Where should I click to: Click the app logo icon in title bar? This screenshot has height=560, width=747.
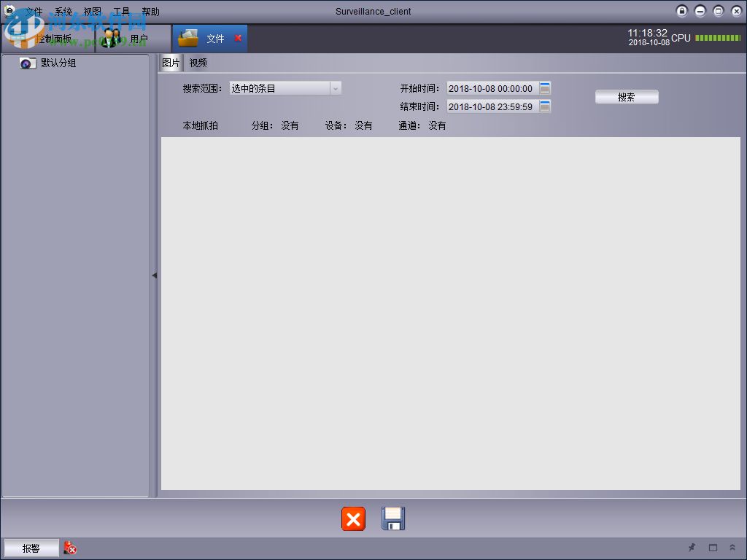(9, 11)
